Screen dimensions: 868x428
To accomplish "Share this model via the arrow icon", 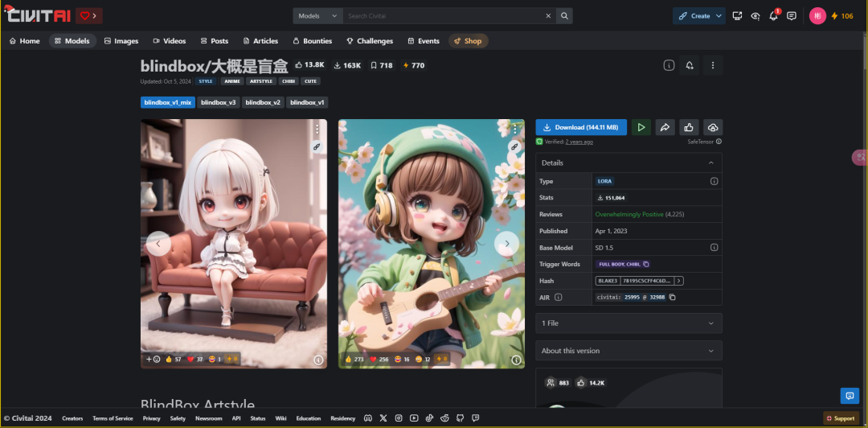I will click(x=665, y=127).
